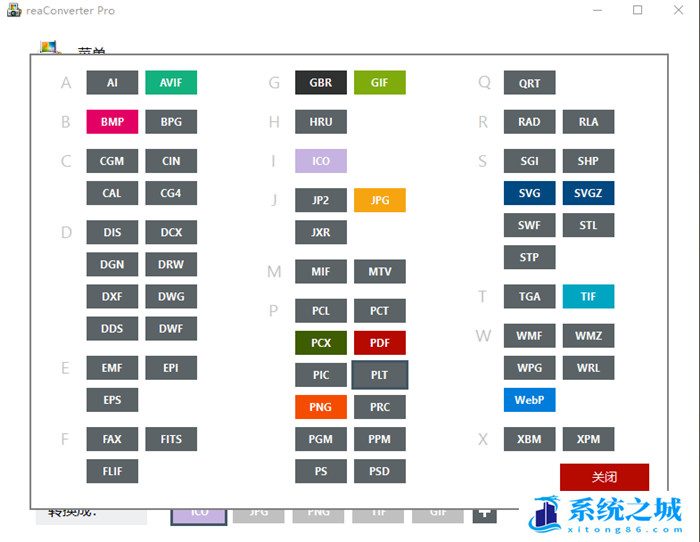This screenshot has height=542, width=700.
Task: Select the TGA format tile
Action: tap(529, 297)
